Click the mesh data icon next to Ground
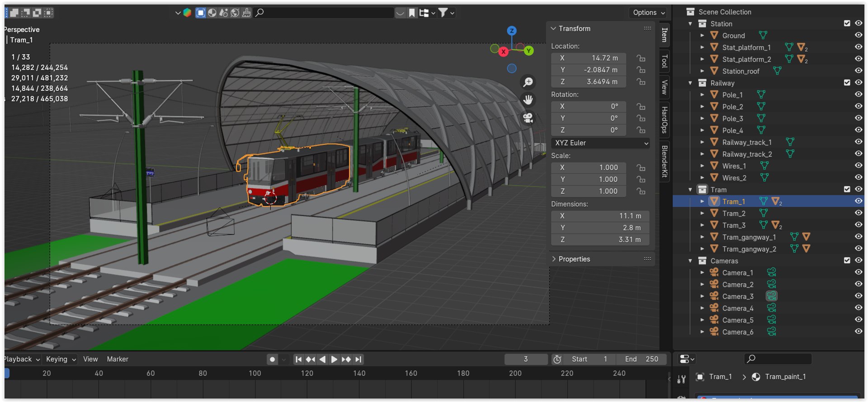The width and height of the screenshot is (868, 402). coord(763,35)
